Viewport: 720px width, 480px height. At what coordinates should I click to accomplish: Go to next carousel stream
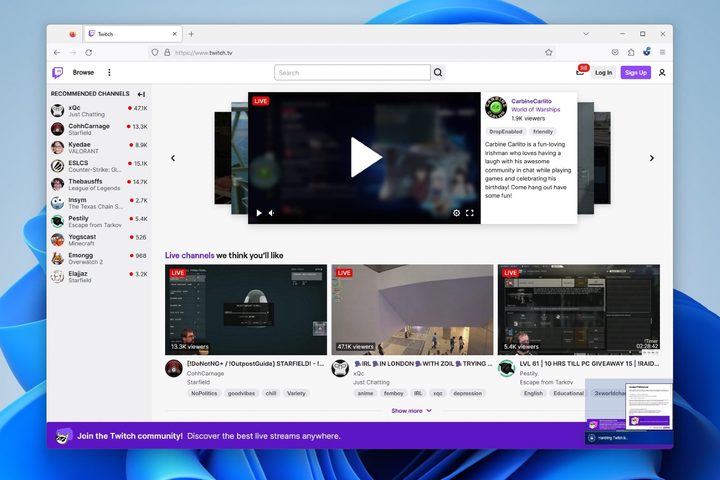(x=652, y=158)
